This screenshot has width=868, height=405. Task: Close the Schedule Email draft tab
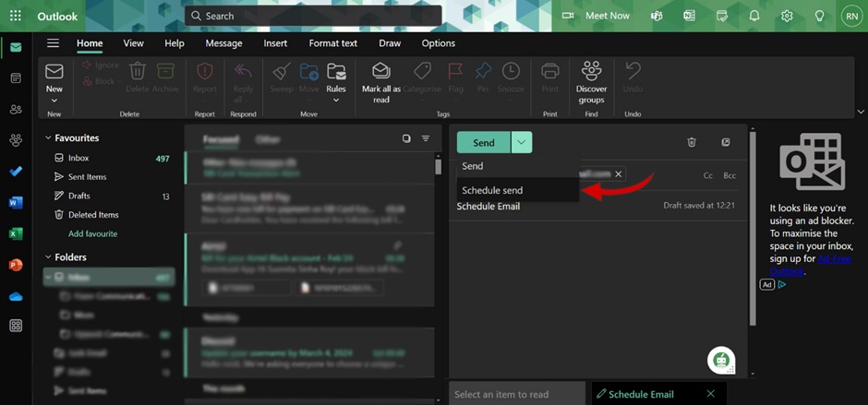pos(711,394)
